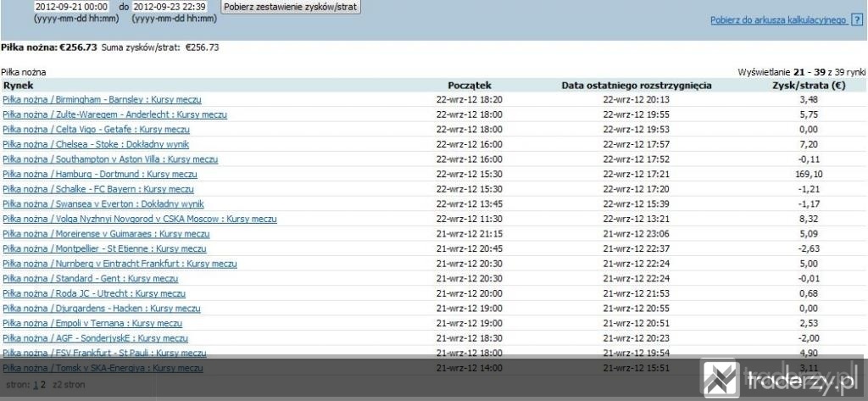Open FSV Frankfurt - St Pauli market link
Viewport: 868px width, 401px height.
pyautogui.click(x=104, y=354)
